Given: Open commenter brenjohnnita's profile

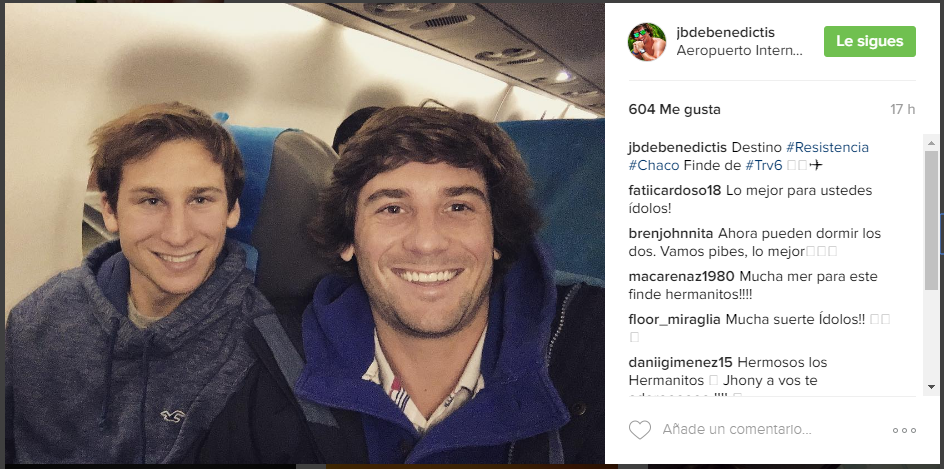Looking at the screenshot, I should click(671, 233).
